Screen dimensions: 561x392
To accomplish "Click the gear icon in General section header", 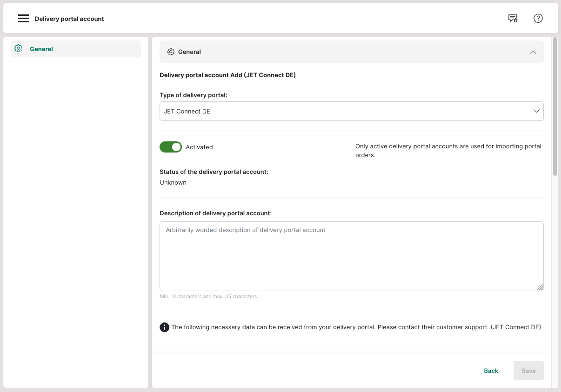I will pos(171,52).
